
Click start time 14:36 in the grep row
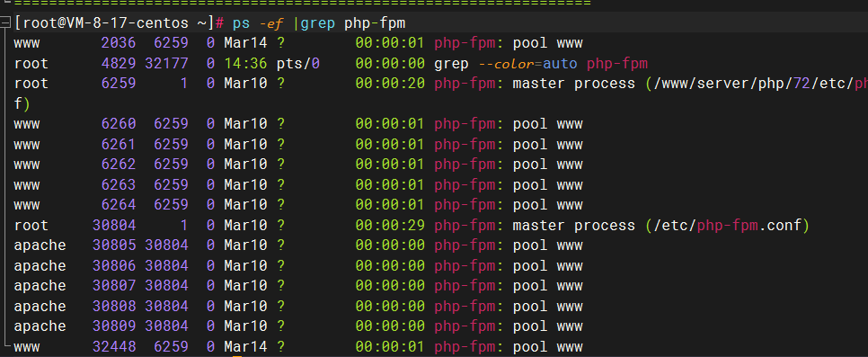click(x=245, y=64)
